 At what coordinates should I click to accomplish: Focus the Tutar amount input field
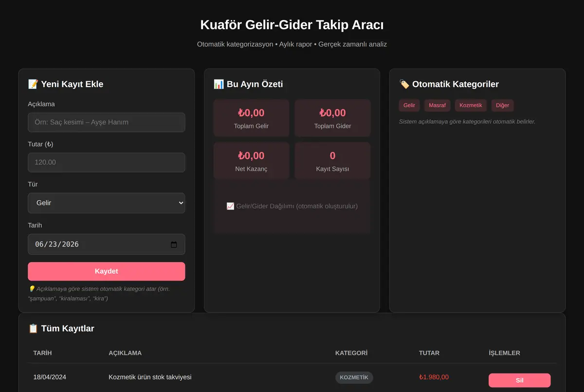(x=107, y=162)
